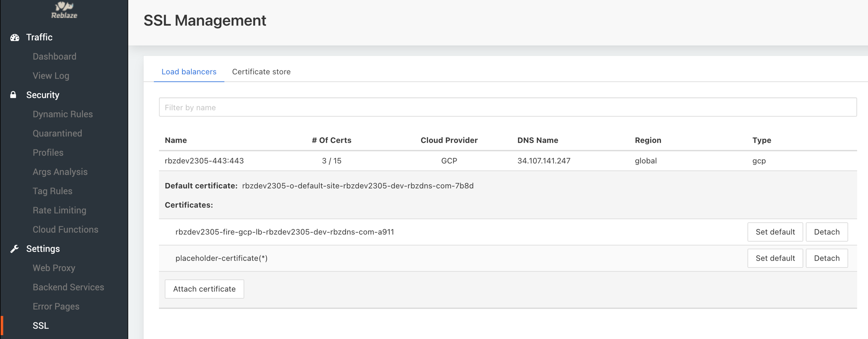Go to Dynamic Rules in sidebar
The image size is (868, 339).
pos(63,114)
